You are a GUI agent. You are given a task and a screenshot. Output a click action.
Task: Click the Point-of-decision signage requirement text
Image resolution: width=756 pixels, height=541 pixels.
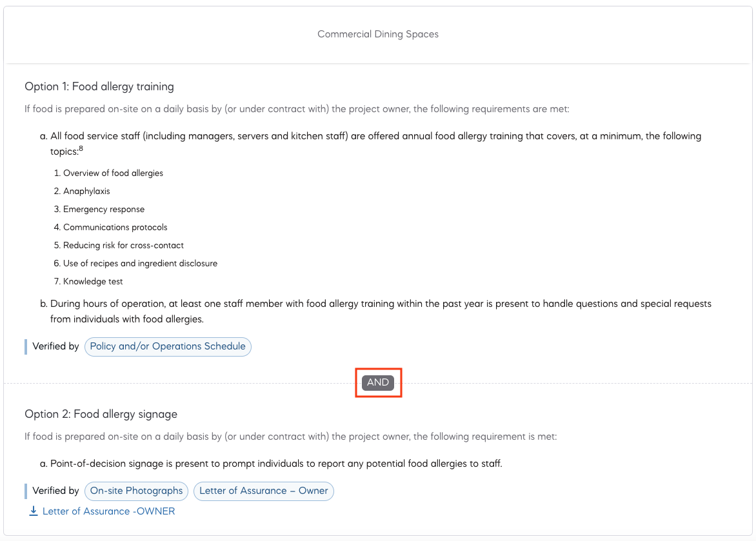click(276, 464)
